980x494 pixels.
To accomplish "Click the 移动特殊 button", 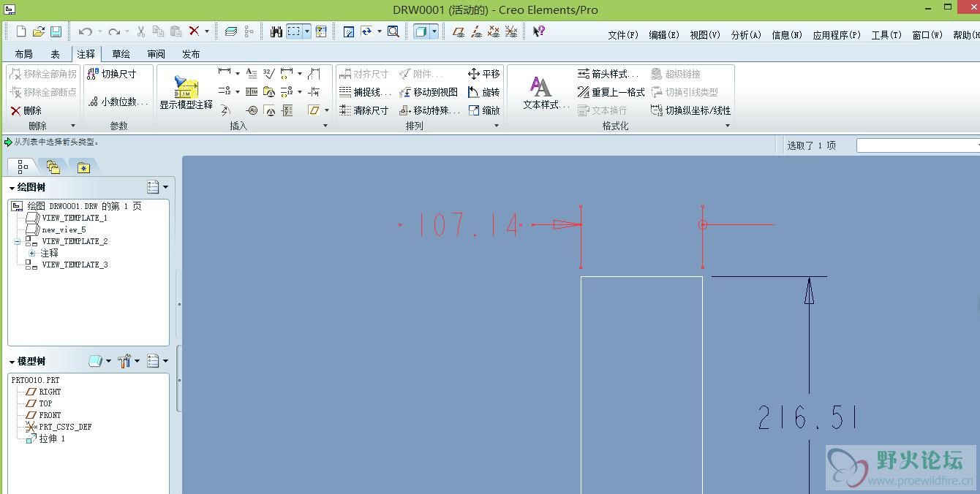I will tap(430, 110).
